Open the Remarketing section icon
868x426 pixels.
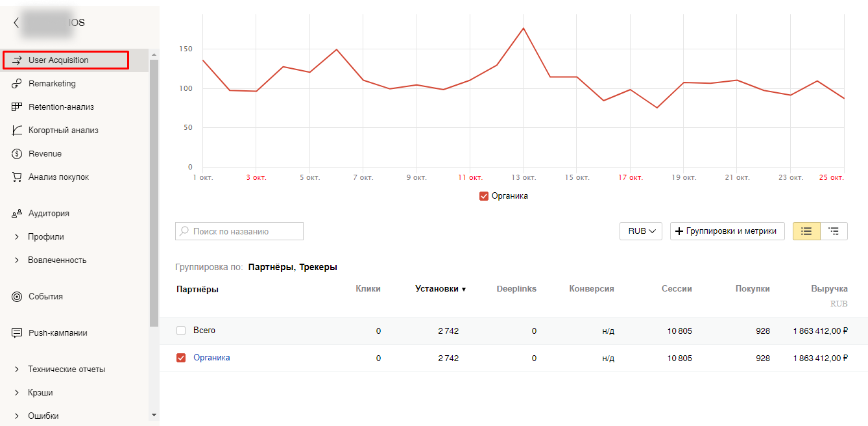[18, 84]
